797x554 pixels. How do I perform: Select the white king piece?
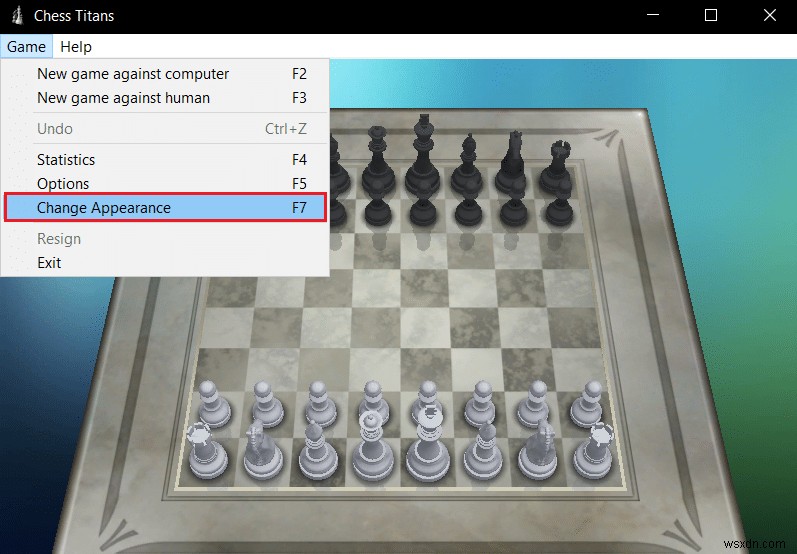428,443
